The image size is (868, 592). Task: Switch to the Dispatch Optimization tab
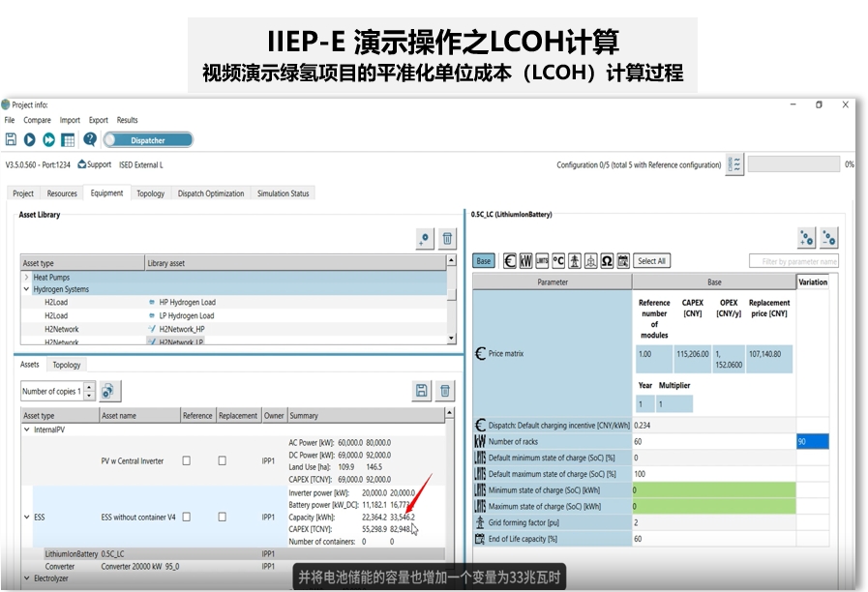pyautogui.click(x=210, y=193)
